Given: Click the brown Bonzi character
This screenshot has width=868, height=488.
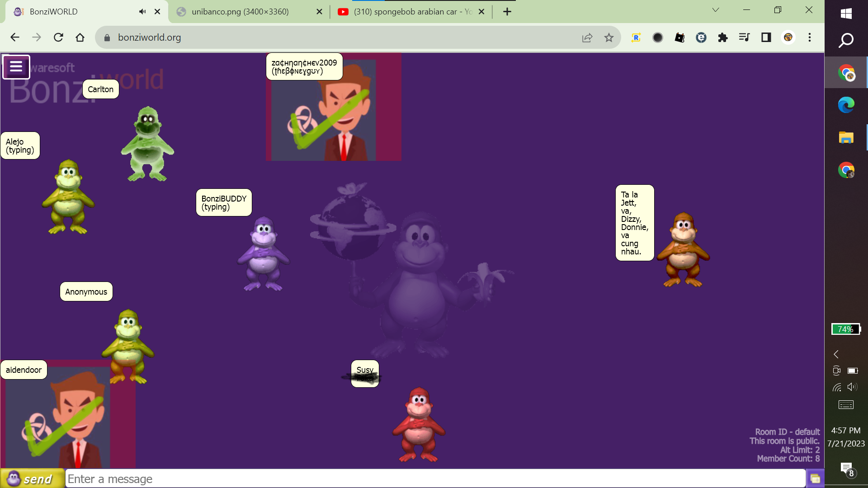Looking at the screenshot, I should pos(683,249).
